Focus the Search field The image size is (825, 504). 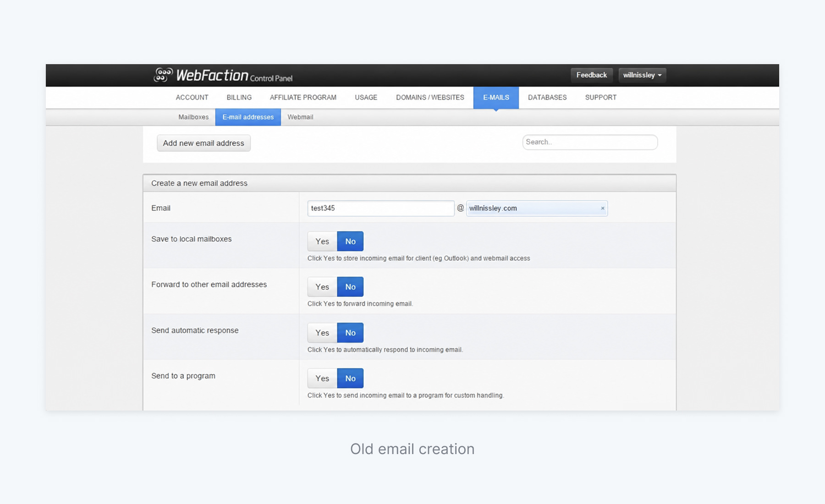(590, 142)
